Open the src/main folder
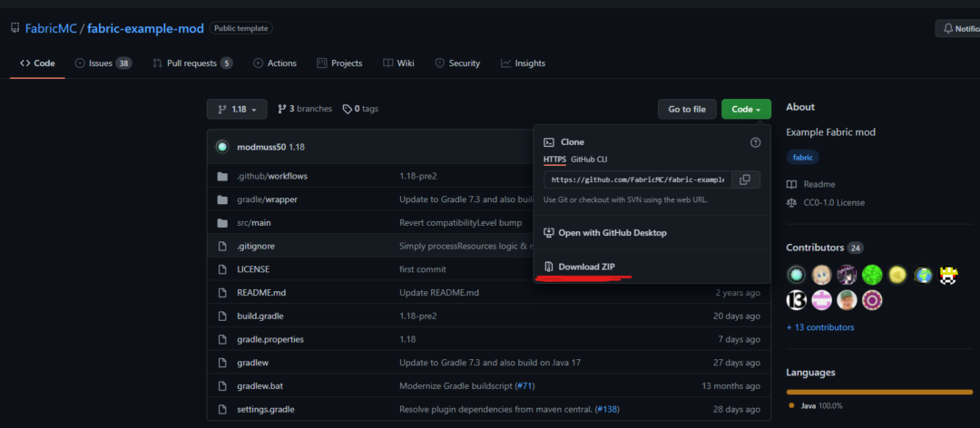Image resolution: width=980 pixels, height=428 pixels. (x=254, y=222)
